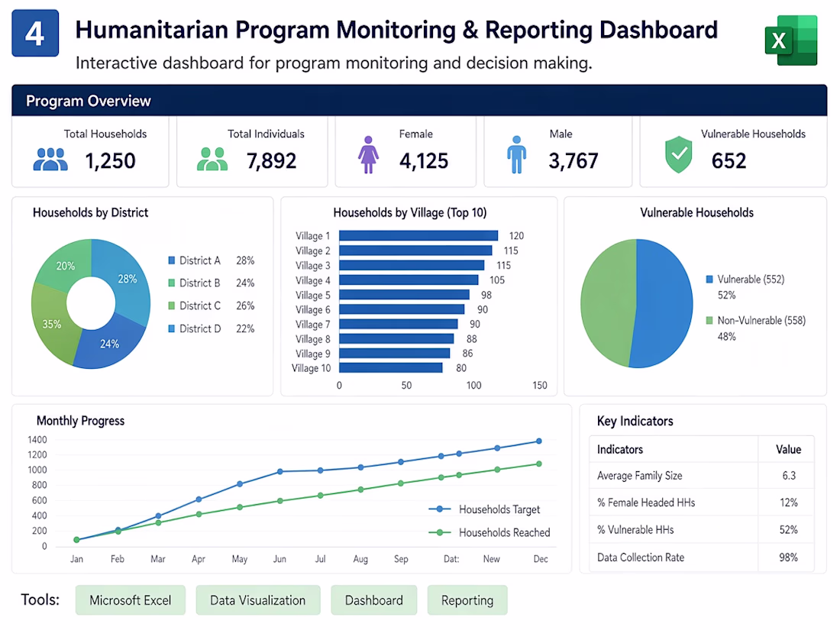The width and height of the screenshot is (840, 630).
Task: Click the Village 5 bar
Action: [404, 295]
